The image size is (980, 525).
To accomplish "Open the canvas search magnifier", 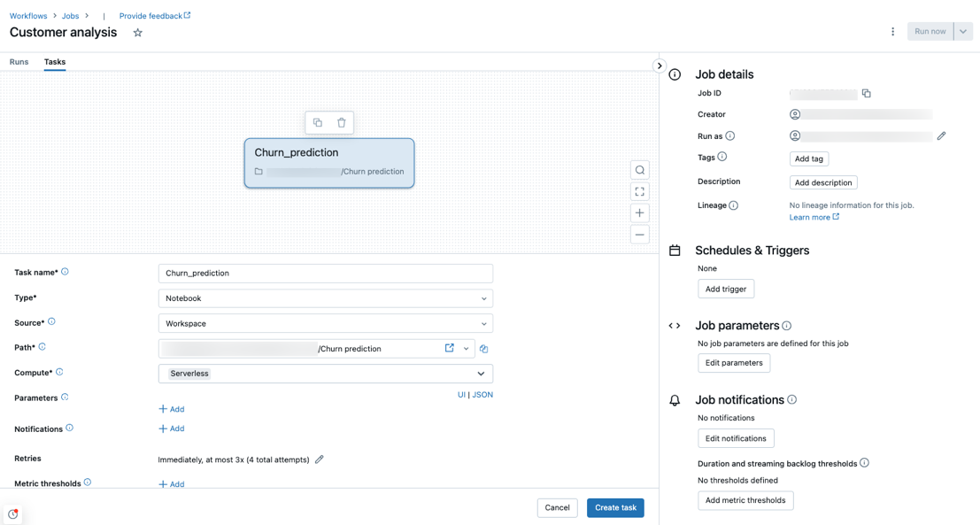I will click(x=640, y=169).
